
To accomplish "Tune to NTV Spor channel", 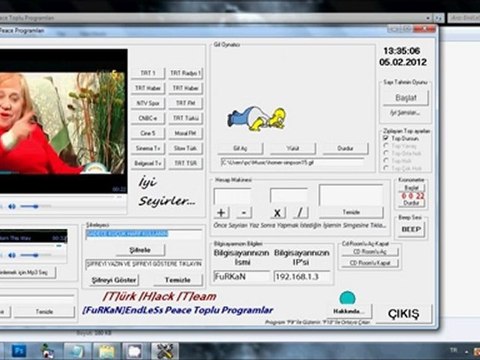I will [148, 103].
